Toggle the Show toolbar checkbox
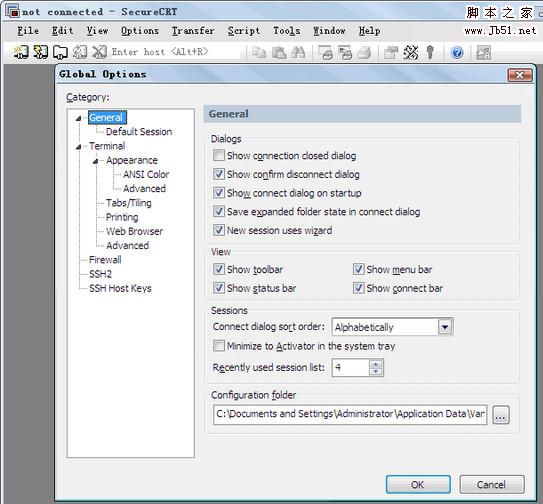 219,269
